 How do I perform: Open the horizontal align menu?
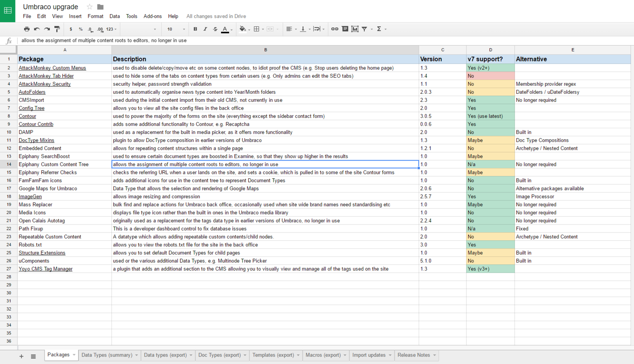tap(291, 29)
